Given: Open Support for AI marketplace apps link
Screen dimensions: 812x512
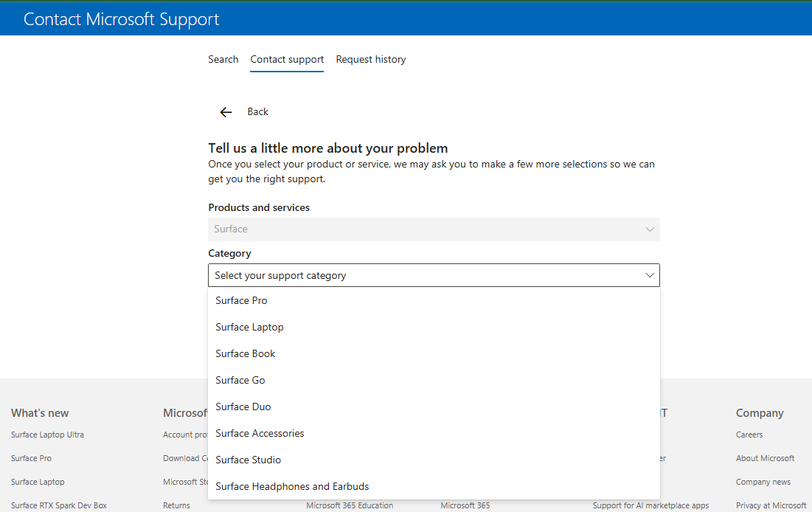Looking at the screenshot, I should point(650,505).
